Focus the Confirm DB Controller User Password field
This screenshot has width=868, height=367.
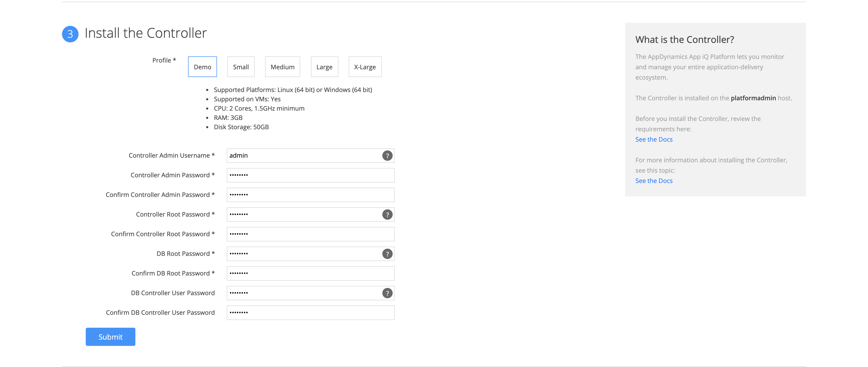tap(310, 313)
